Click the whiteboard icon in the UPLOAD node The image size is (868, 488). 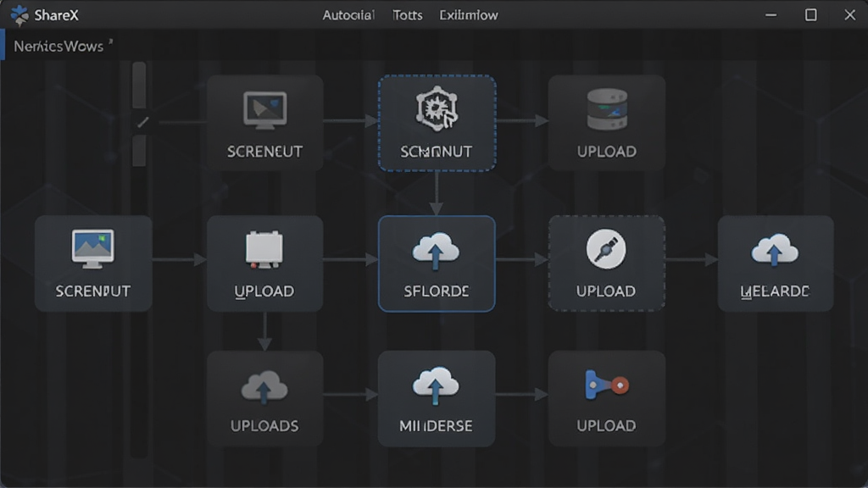pyautogui.click(x=264, y=250)
